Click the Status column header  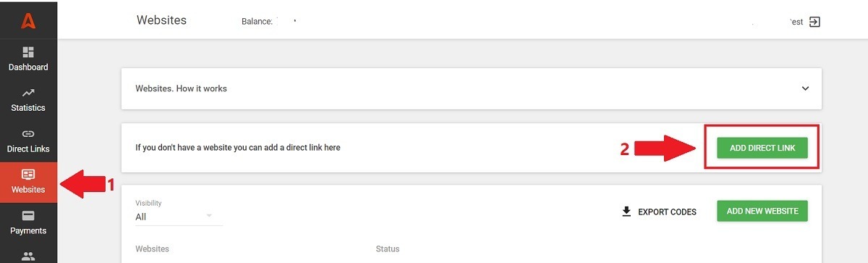[x=388, y=249]
